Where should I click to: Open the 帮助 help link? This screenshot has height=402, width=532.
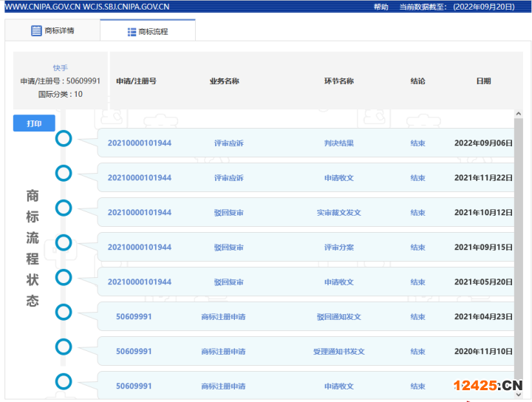click(381, 7)
